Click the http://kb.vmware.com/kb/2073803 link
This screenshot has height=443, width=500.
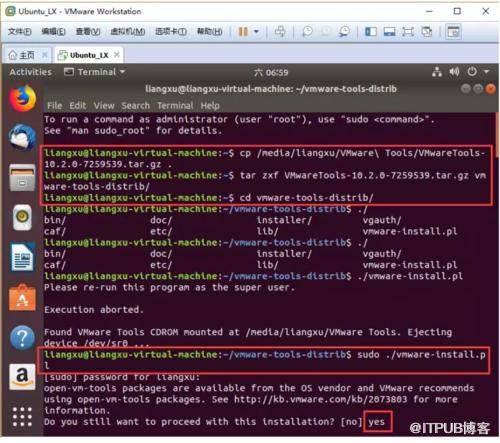(x=320, y=399)
